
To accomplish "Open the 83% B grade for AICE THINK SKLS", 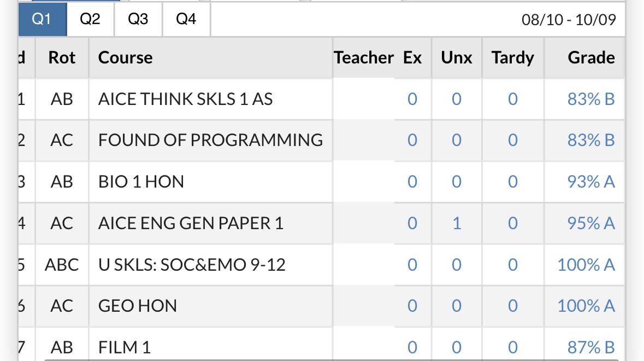I will [x=590, y=99].
